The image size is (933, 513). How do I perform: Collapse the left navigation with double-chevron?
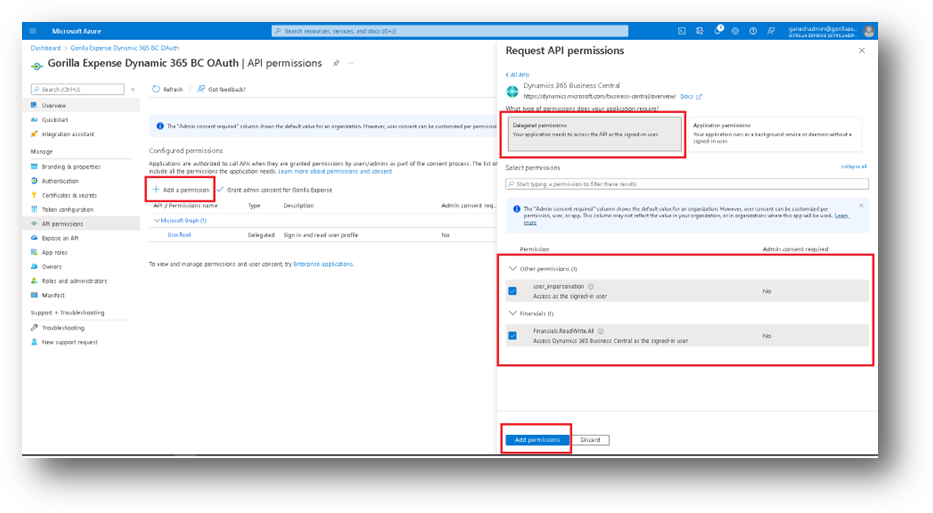pos(133,89)
